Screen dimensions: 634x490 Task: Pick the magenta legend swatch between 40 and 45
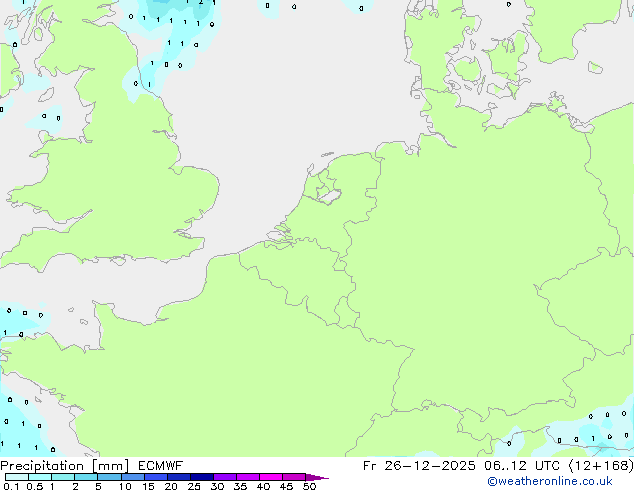[271, 477]
